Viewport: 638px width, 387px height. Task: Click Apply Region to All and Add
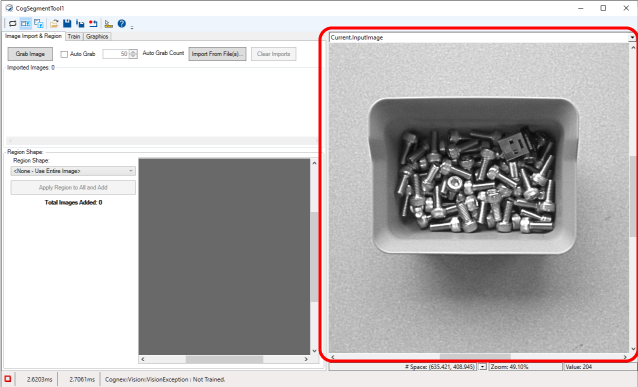[73, 188]
